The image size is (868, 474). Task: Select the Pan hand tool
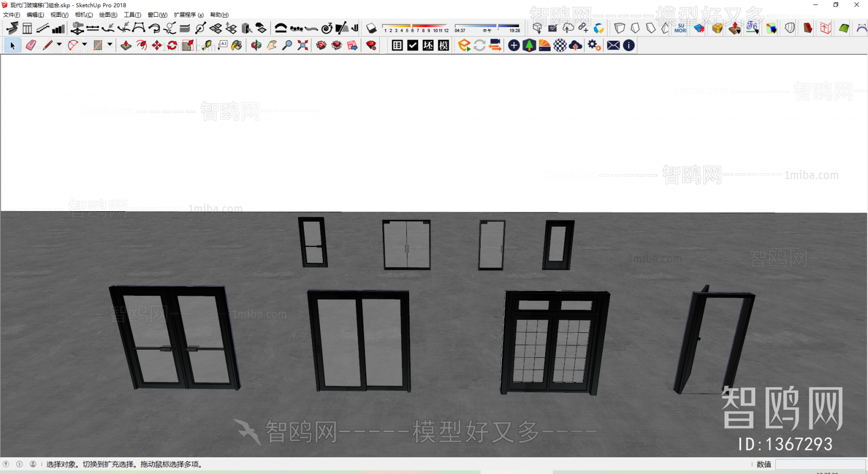pos(272,46)
